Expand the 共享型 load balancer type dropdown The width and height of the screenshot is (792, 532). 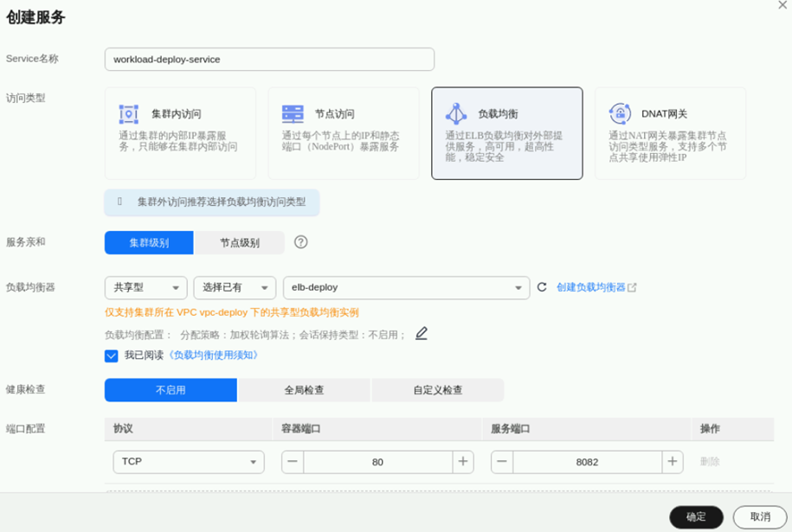click(145, 287)
